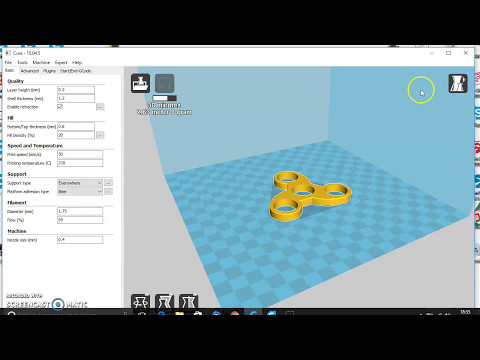Viewport: 480px width, 360px height.
Task: Click the Print speed input field
Action: (x=80, y=154)
